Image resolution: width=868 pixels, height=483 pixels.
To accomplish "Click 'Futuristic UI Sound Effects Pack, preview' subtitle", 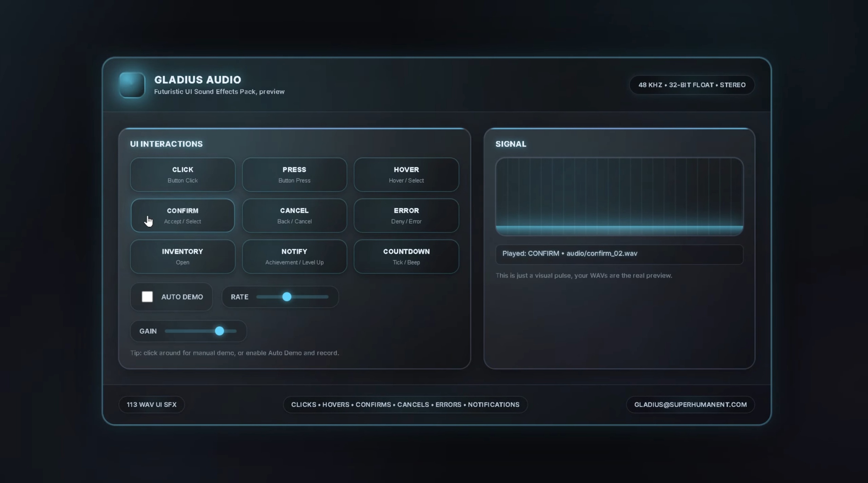I will click(x=219, y=92).
